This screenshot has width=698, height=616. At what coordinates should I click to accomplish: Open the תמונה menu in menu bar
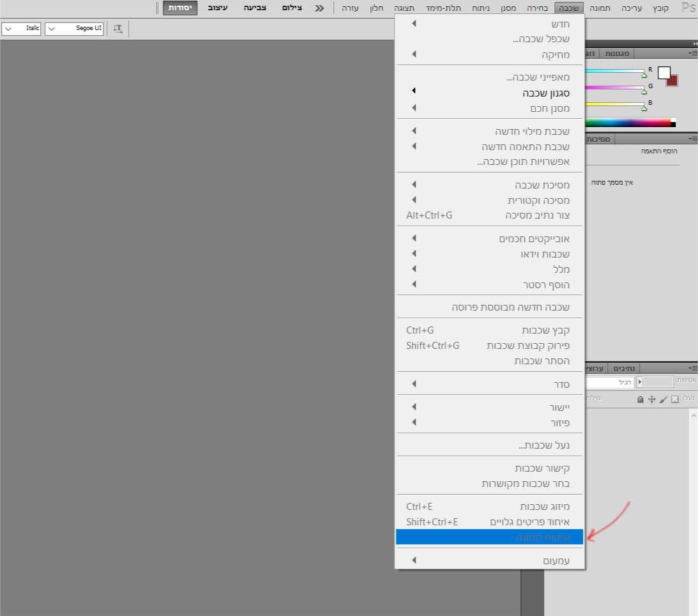(600, 8)
